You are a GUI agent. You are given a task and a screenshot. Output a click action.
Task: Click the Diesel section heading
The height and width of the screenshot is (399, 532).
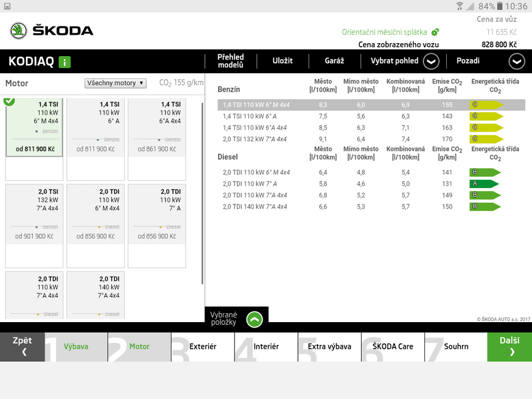coord(228,157)
